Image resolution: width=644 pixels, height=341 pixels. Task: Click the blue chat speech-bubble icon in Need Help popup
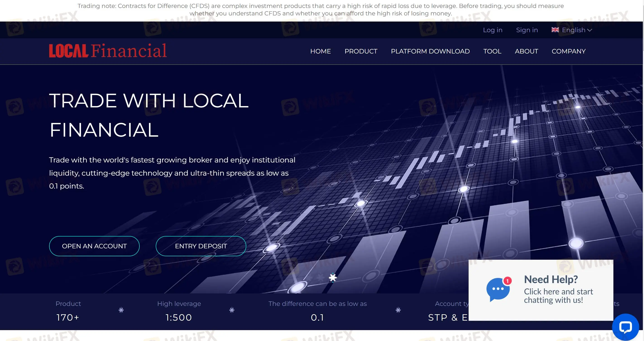click(498, 289)
